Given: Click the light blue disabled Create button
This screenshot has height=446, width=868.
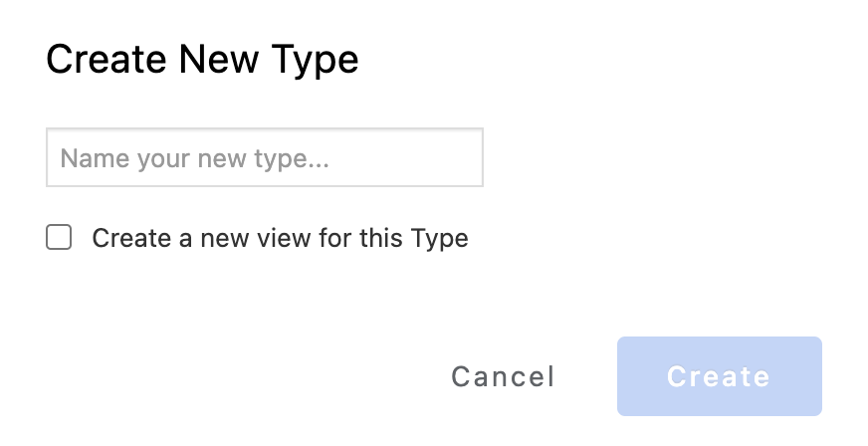Looking at the screenshot, I should pyautogui.click(x=719, y=376).
